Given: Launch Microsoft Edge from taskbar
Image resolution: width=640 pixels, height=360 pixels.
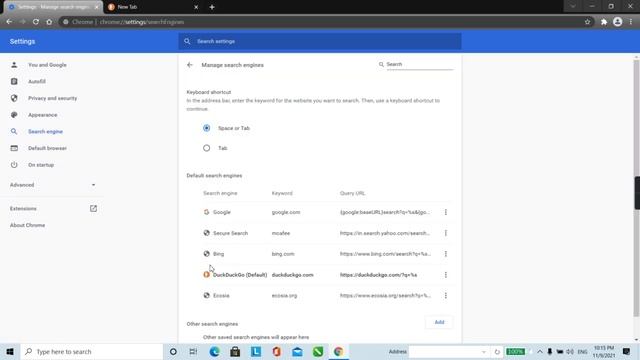Looking at the screenshot, I should [214, 351].
